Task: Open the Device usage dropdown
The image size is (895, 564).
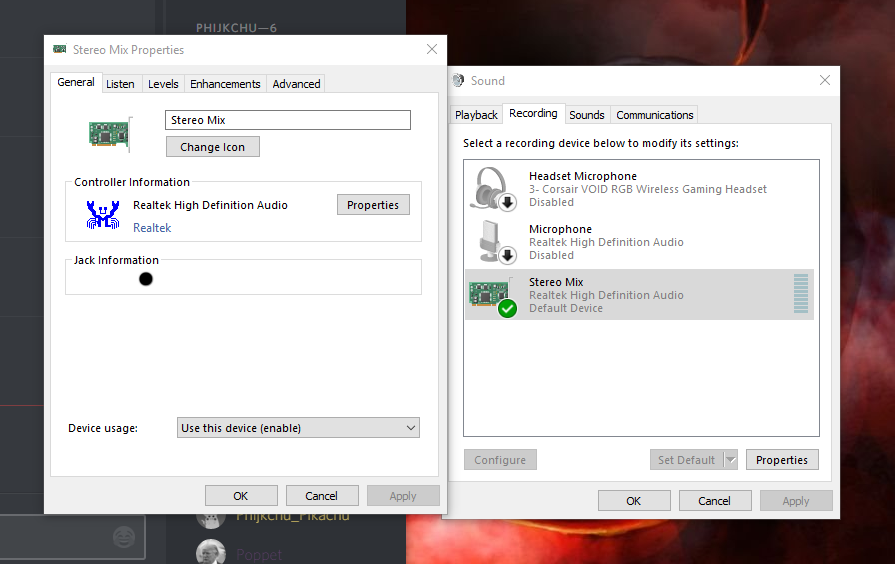Action: coord(298,428)
